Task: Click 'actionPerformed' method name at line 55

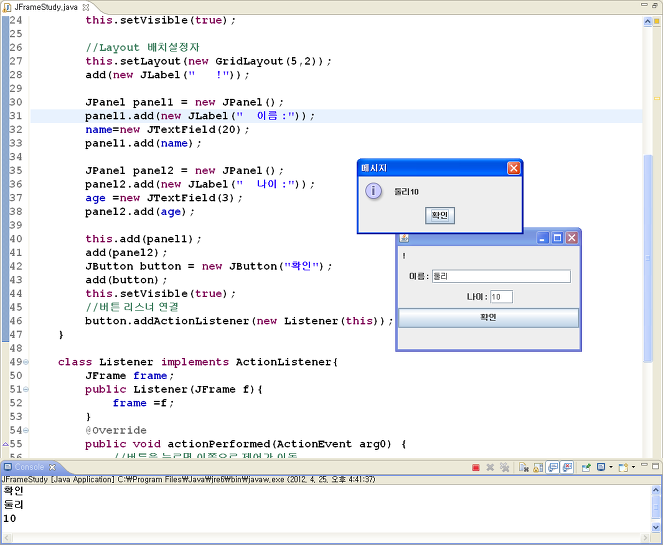Action: (x=218, y=444)
